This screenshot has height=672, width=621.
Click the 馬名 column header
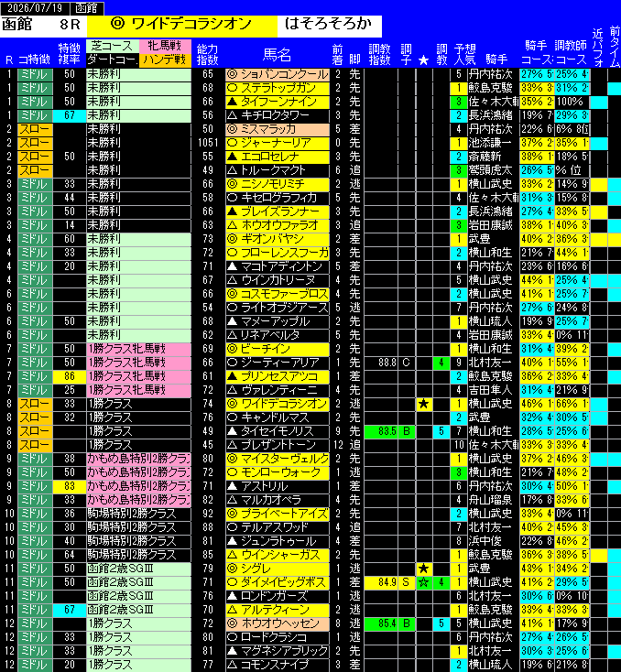277,55
